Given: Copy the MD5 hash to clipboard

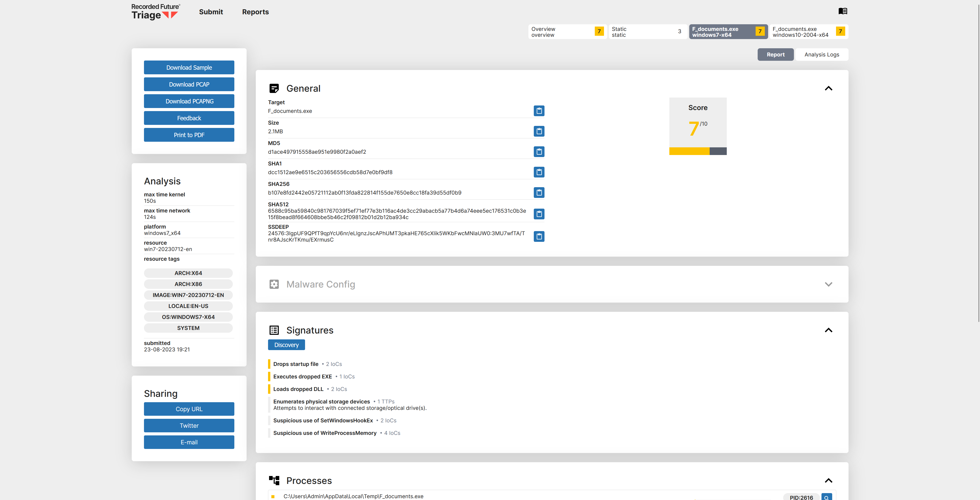Looking at the screenshot, I should (x=539, y=151).
